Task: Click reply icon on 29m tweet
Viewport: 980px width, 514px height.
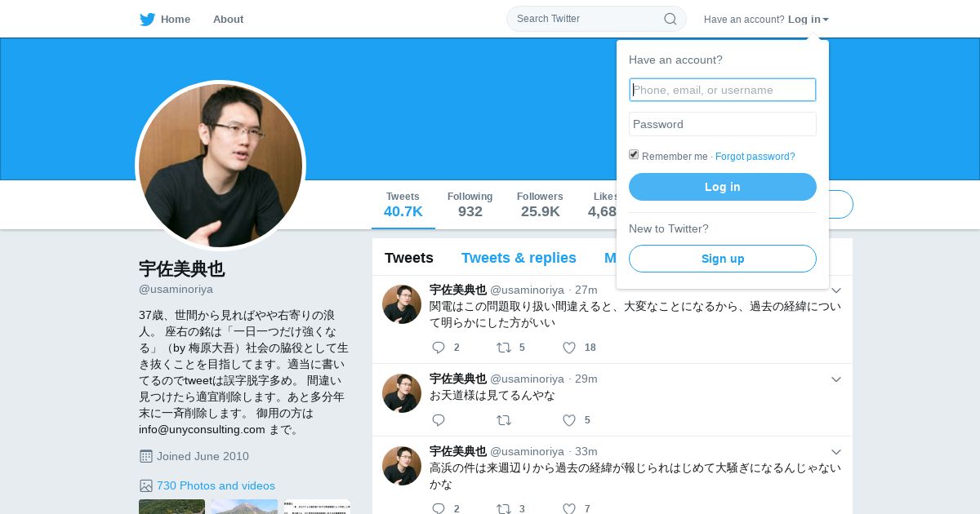Action: pos(439,420)
